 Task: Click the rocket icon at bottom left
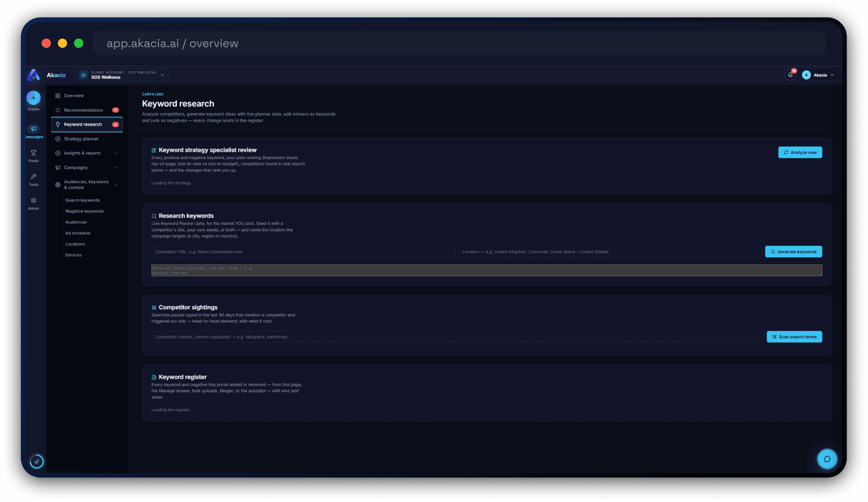coord(37,461)
